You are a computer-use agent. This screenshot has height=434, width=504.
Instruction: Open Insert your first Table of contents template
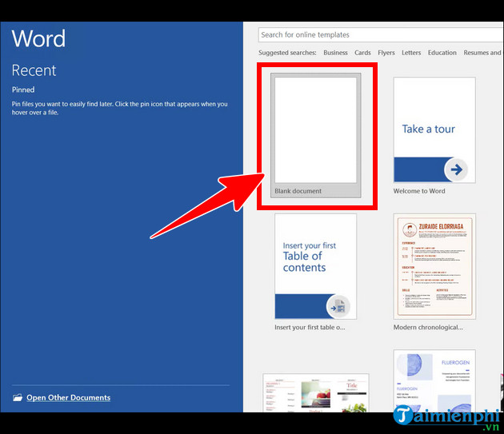[315, 266]
